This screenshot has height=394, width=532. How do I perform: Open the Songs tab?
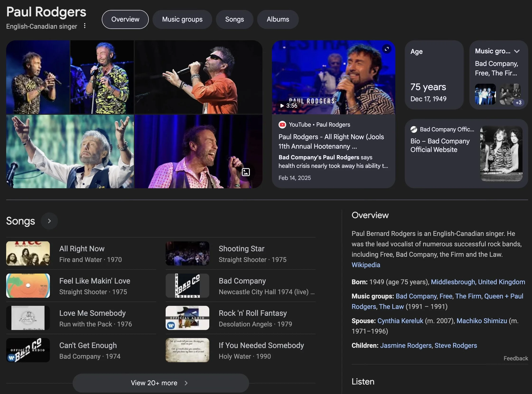234,19
